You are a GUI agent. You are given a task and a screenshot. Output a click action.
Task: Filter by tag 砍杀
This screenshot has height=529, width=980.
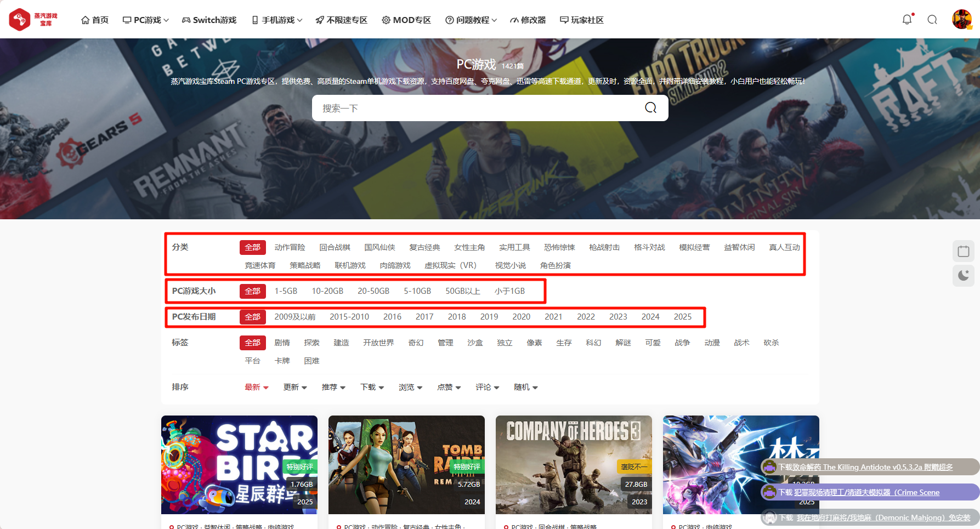point(771,343)
